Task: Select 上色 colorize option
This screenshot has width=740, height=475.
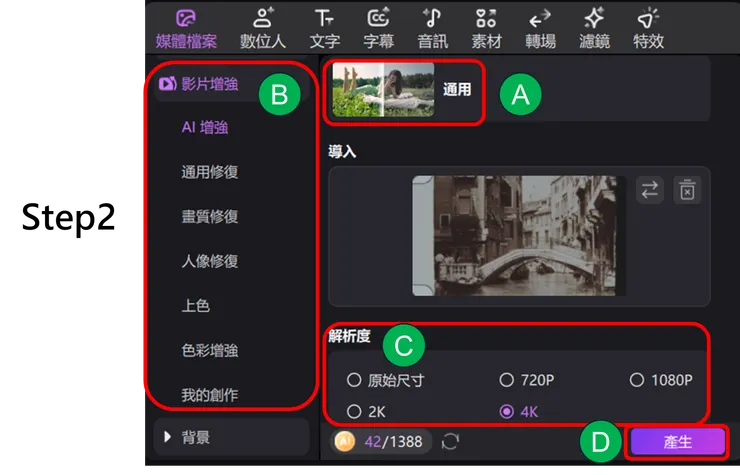Action: click(195, 305)
